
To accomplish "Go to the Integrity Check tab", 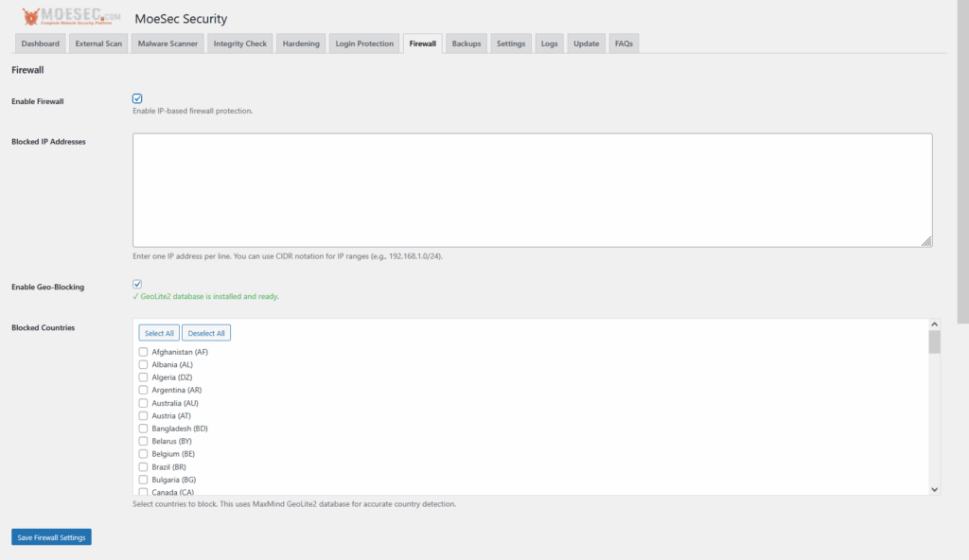I will click(x=239, y=43).
